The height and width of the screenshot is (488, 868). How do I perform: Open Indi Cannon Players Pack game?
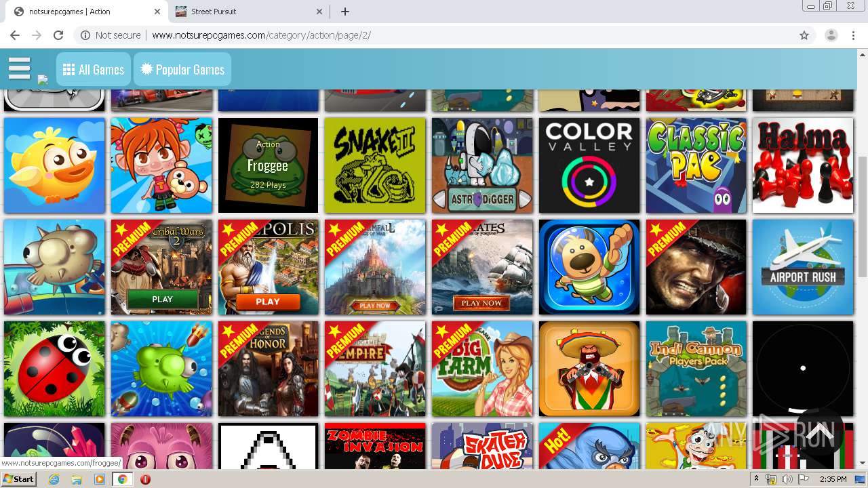click(696, 369)
